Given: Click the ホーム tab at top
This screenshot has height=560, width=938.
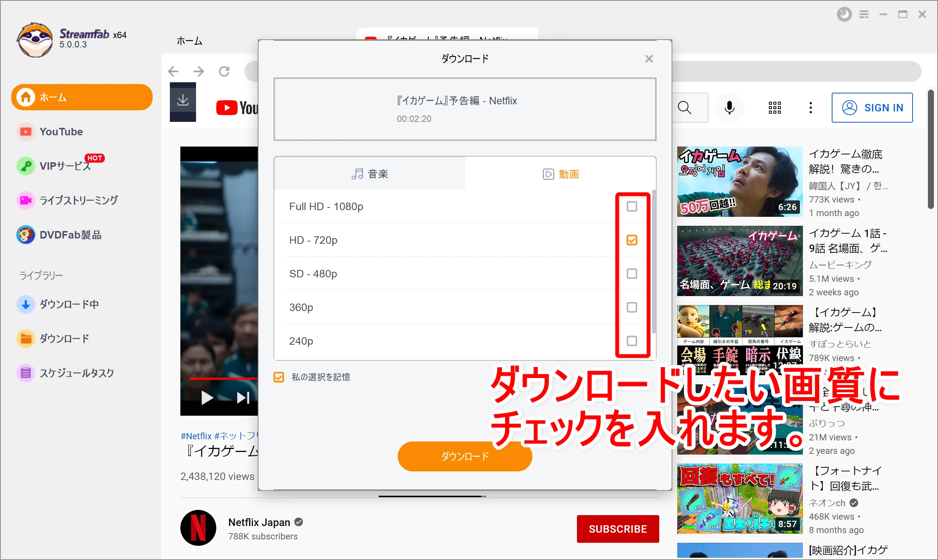Looking at the screenshot, I should (190, 41).
